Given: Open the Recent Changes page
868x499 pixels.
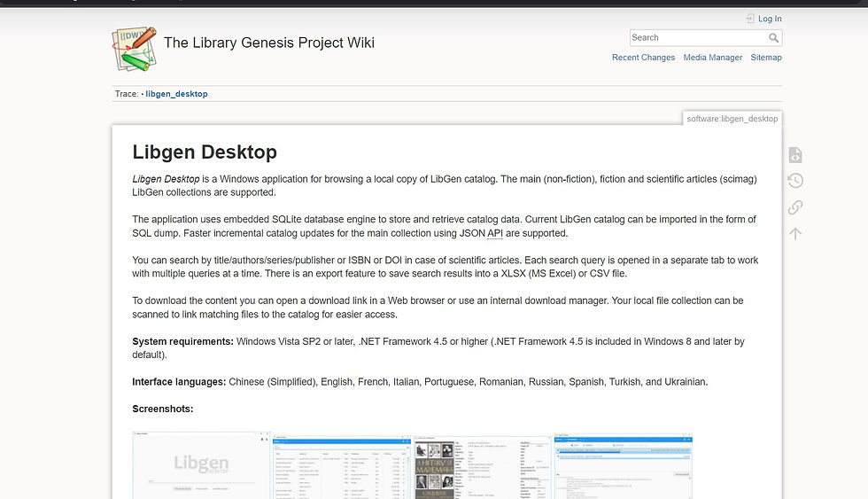Looking at the screenshot, I should click(x=643, y=58).
